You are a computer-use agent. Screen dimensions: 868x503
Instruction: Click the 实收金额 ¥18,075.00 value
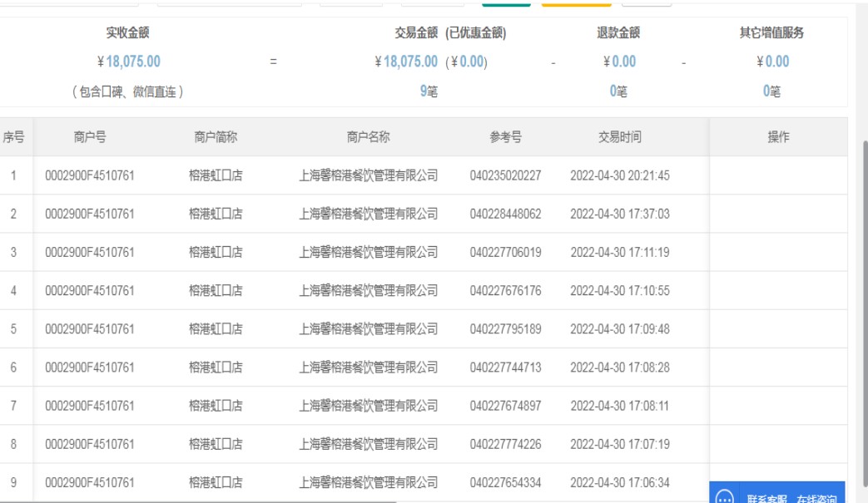click(x=129, y=62)
